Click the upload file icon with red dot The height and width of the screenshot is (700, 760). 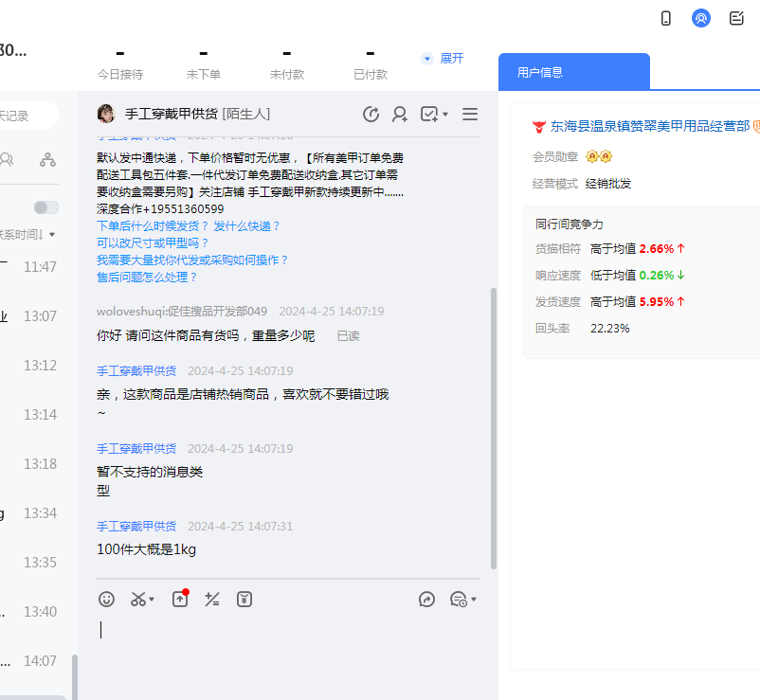tap(180, 599)
